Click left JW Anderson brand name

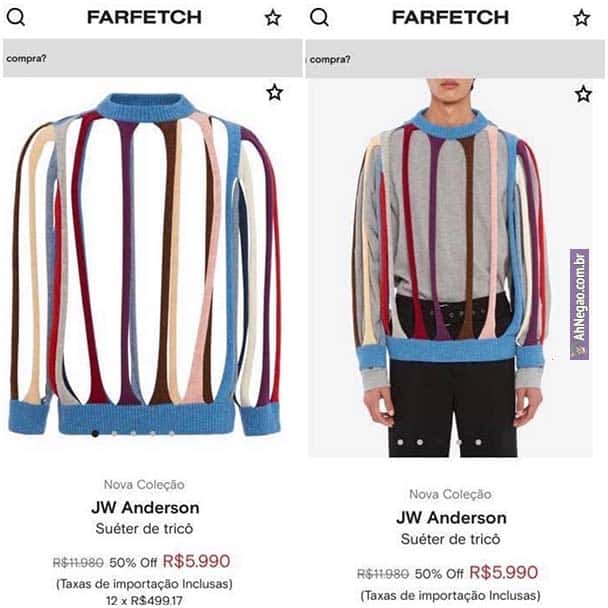tap(145, 508)
